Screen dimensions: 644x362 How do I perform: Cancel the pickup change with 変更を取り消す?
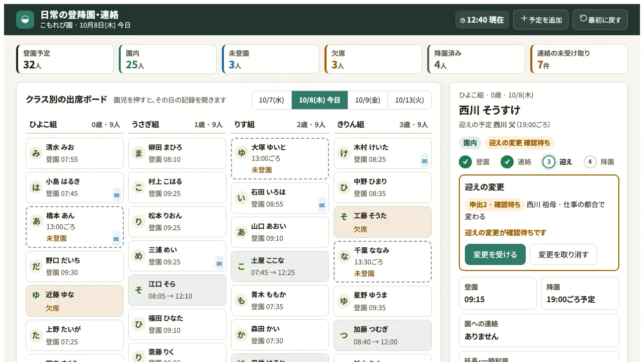pos(563,254)
